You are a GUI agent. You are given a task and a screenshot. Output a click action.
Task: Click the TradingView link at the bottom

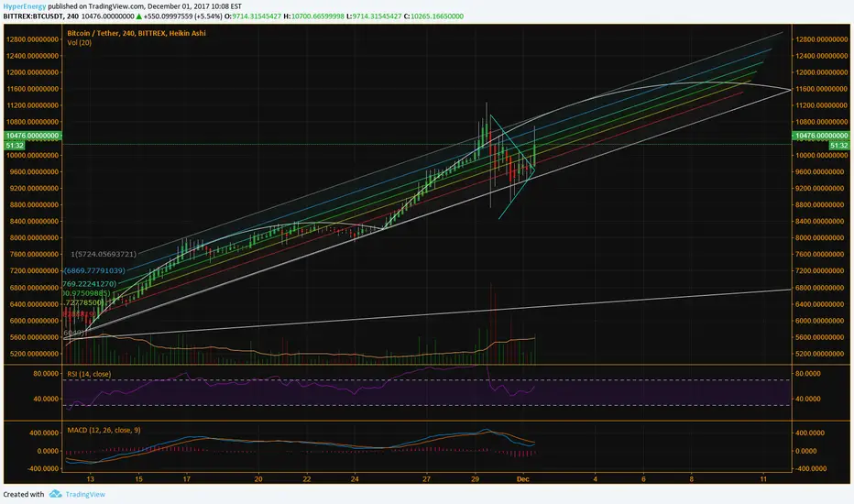click(85, 494)
